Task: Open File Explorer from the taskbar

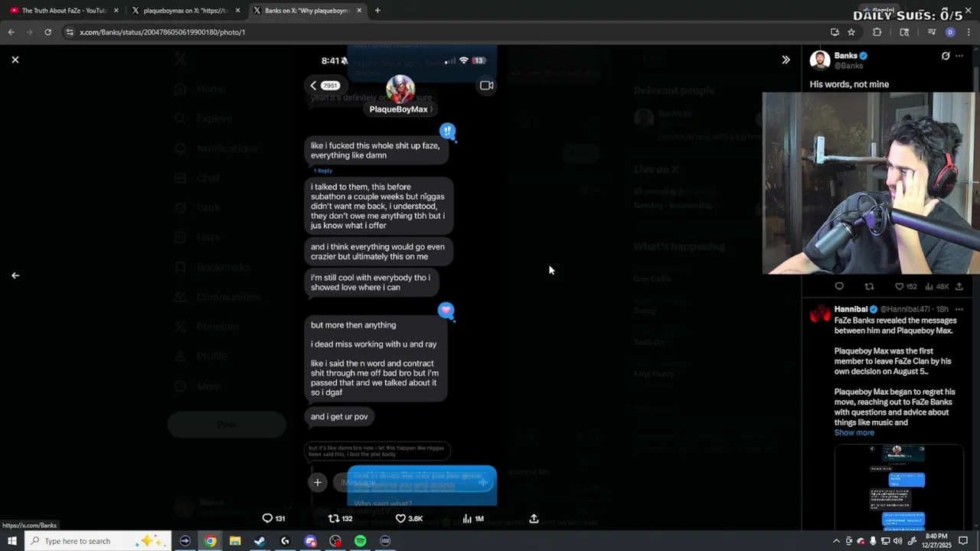Action: pos(235,541)
